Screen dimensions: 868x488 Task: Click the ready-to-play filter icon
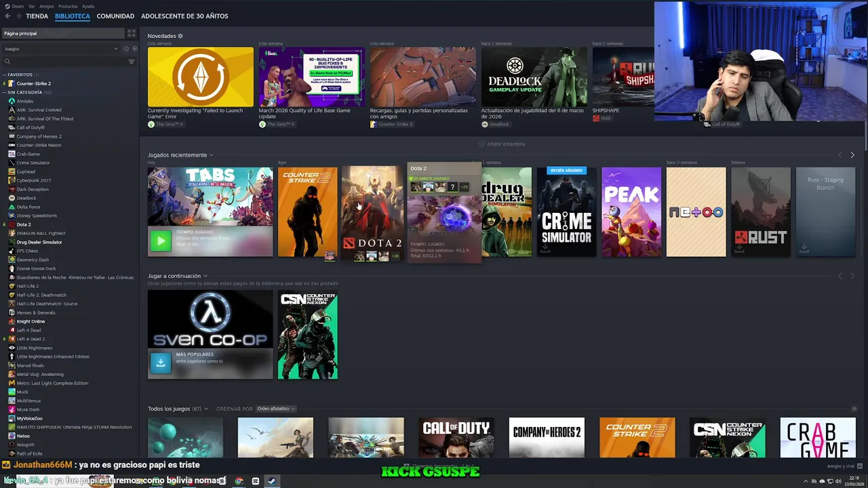(x=134, y=49)
